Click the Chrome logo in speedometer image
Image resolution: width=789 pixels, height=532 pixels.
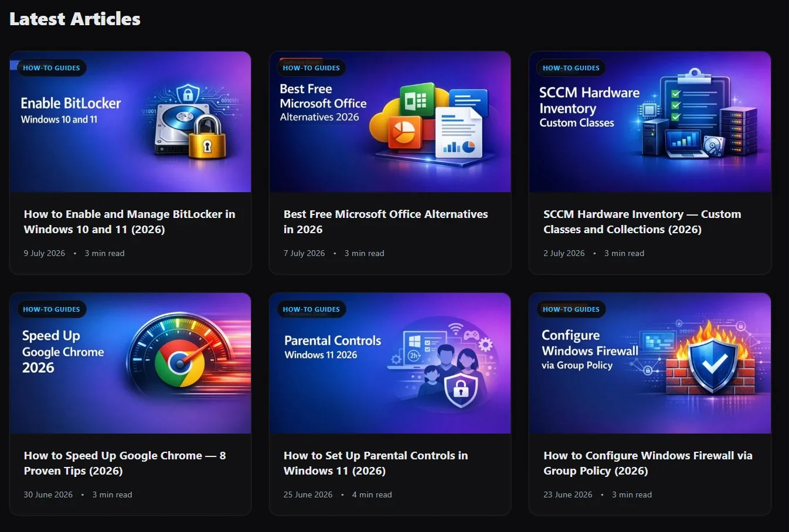pyautogui.click(x=180, y=363)
